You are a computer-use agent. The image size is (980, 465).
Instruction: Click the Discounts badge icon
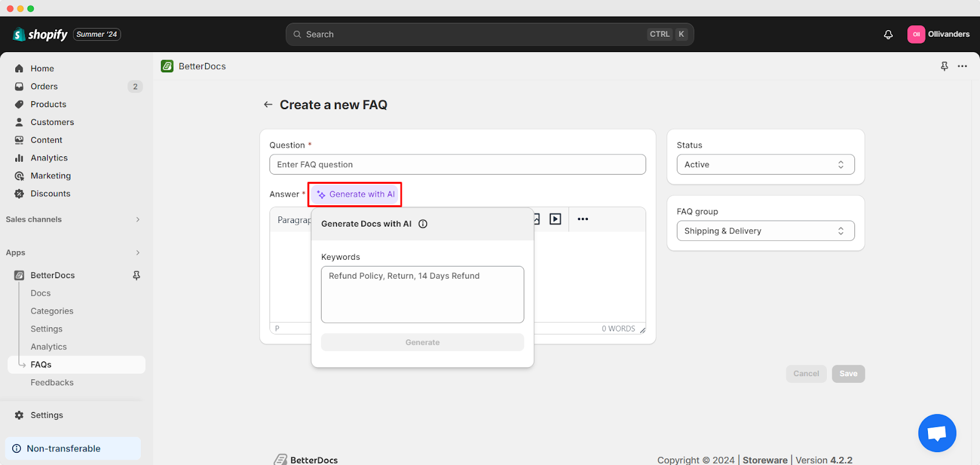click(19, 194)
